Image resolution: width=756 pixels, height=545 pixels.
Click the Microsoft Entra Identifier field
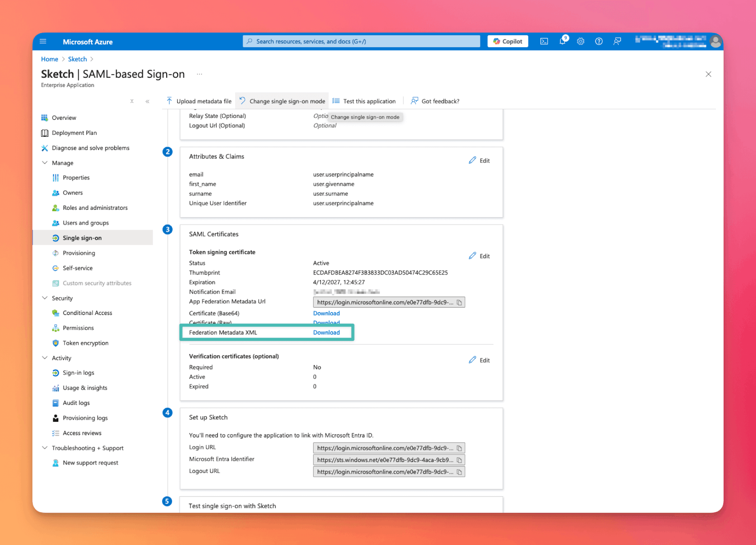click(389, 460)
